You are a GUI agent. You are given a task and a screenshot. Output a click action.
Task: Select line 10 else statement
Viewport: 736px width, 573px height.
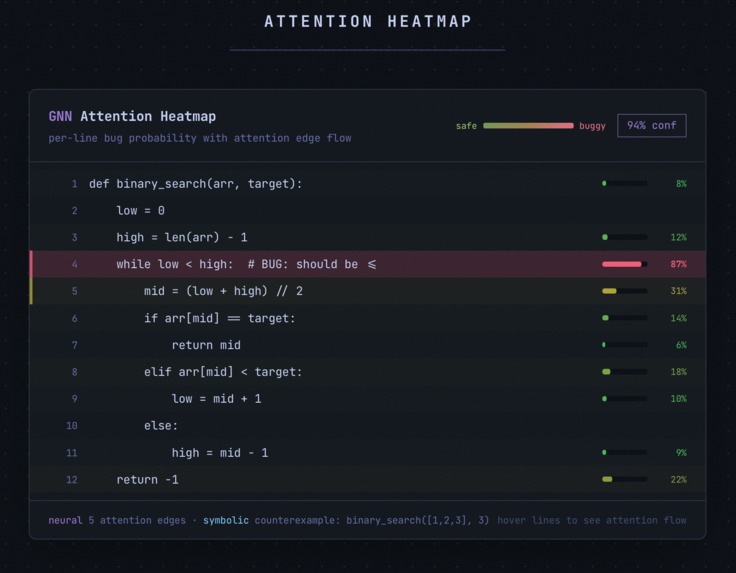click(368, 426)
